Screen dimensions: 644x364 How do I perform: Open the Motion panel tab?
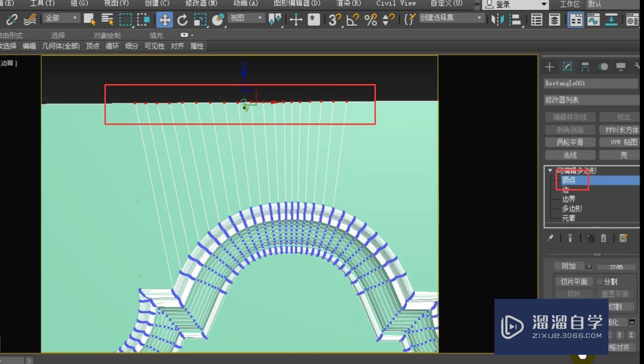click(x=603, y=67)
